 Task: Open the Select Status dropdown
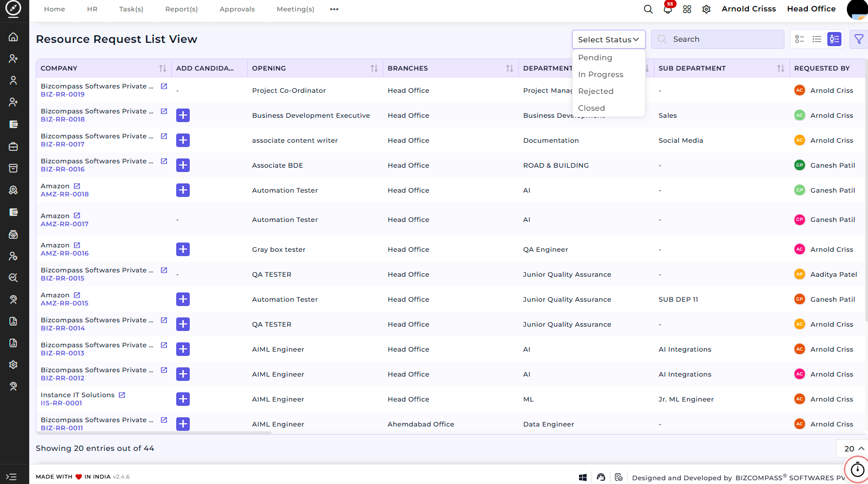608,39
